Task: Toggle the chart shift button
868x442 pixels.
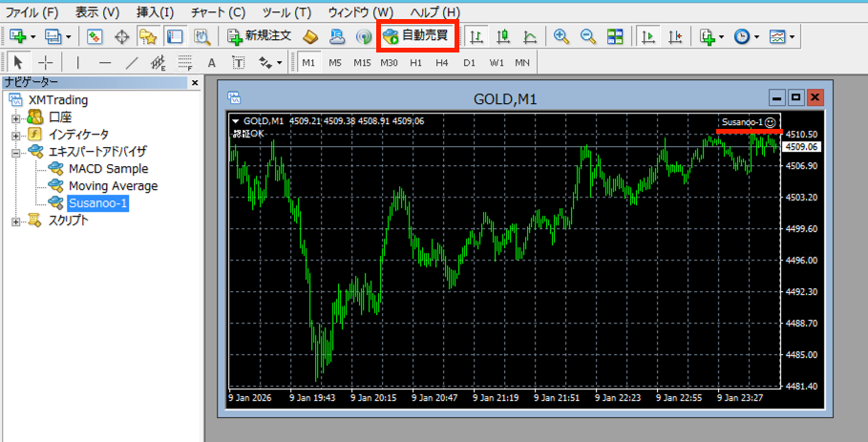Action: pos(676,37)
